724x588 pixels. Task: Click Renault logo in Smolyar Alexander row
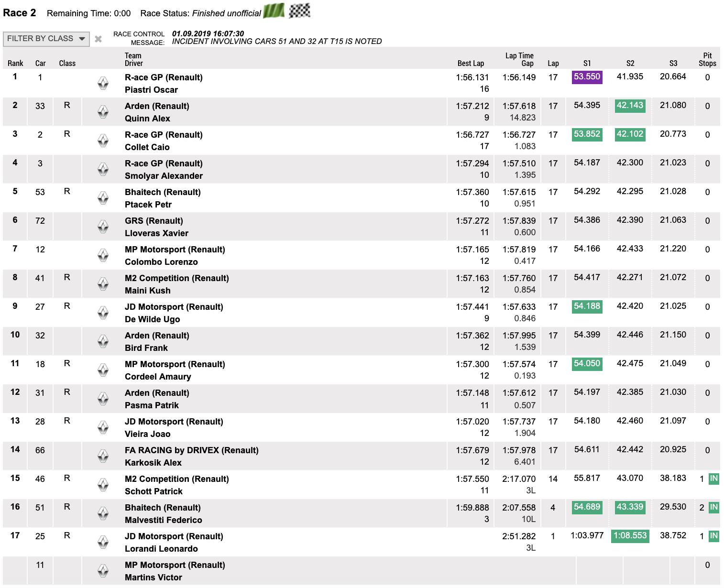point(103,169)
